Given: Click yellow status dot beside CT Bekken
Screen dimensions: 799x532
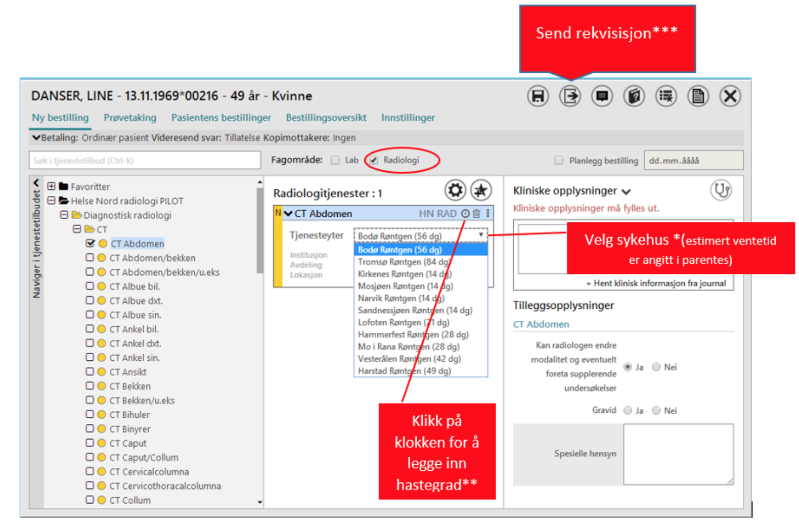Looking at the screenshot, I should coord(102,386).
